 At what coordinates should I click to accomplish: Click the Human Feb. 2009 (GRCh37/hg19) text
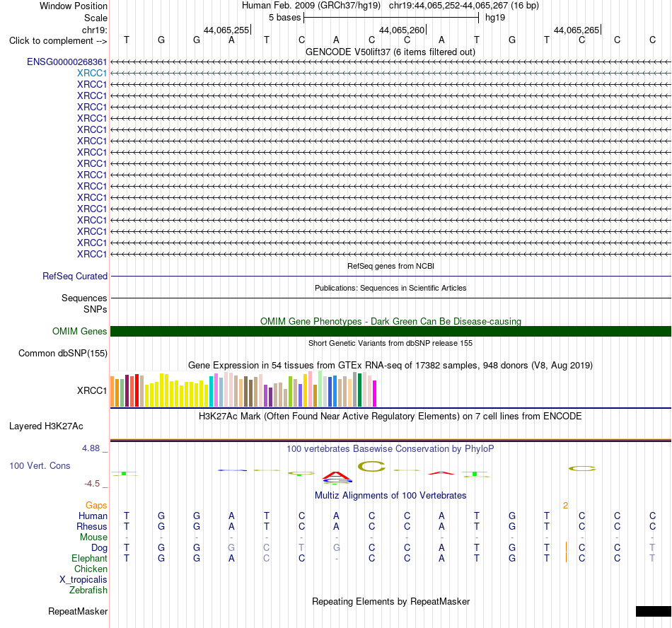tap(311, 6)
